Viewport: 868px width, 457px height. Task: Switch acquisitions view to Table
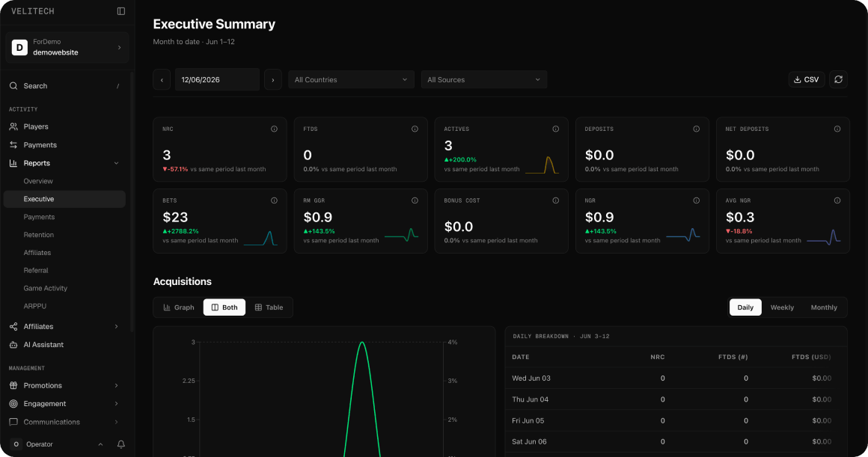pyautogui.click(x=269, y=307)
